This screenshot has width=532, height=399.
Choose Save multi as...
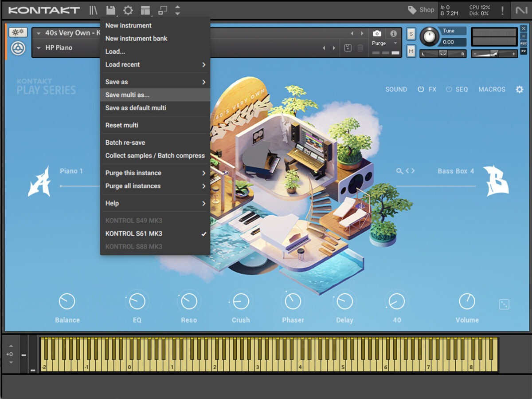point(155,95)
